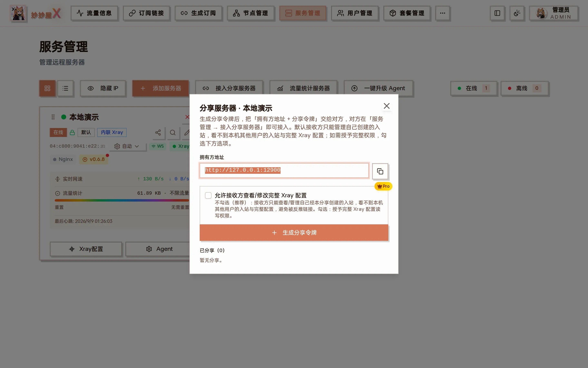Switch to list view
588x368 pixels.
pyautogui.click(x=65, y=88)
